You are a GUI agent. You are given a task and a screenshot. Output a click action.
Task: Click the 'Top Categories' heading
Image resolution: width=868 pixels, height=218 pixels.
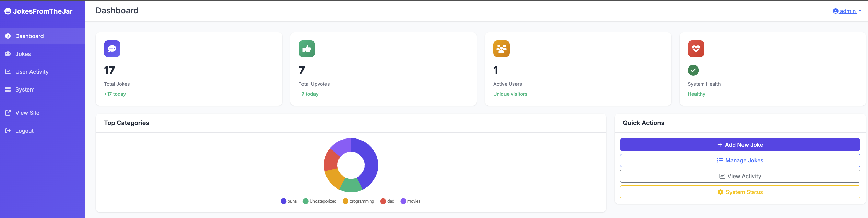(x=127, y=123)
